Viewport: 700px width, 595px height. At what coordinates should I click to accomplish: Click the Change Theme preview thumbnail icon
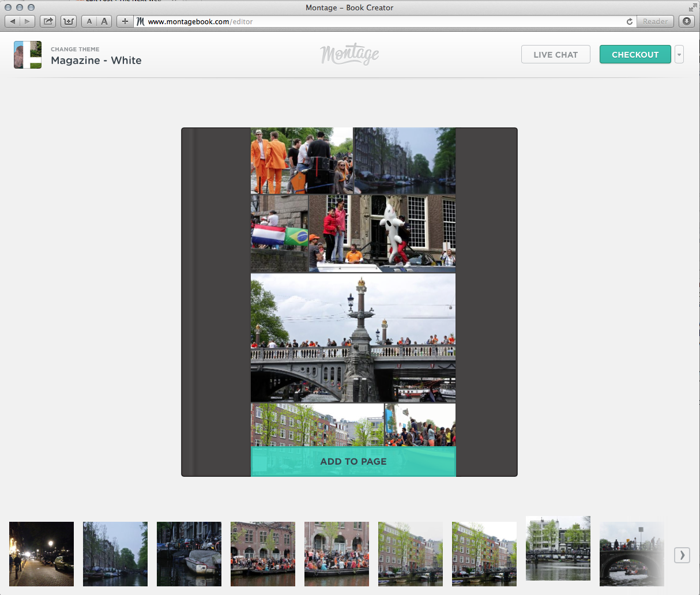pyautogui.click(x=27, y=54)
